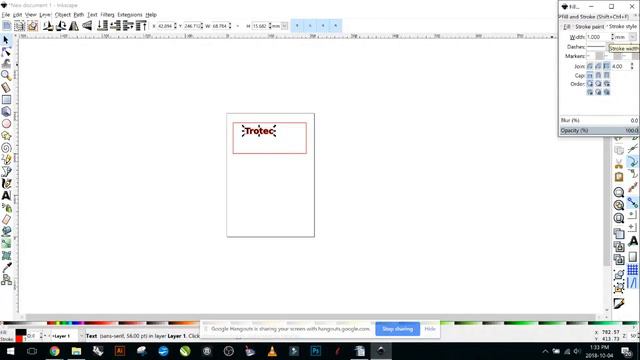This screenshot has height=360, width=640.
Task: Click miter limit 4.00 stepper
Action: click(632, 66)
